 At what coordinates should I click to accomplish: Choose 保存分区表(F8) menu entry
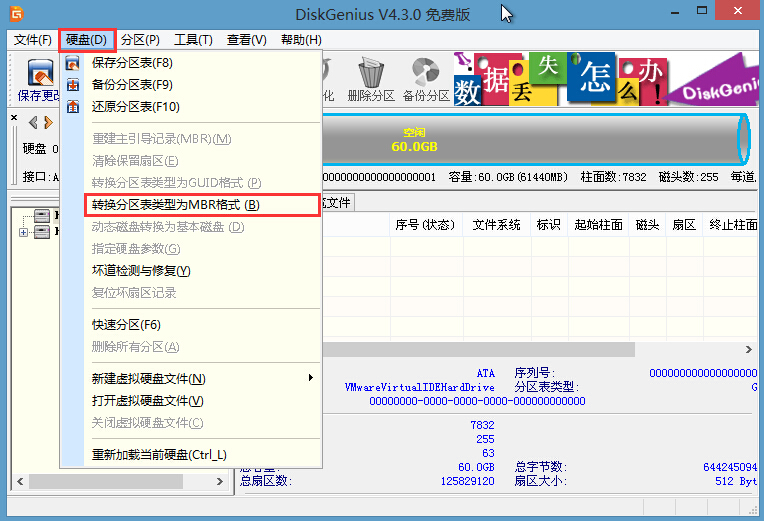point(191,63)
